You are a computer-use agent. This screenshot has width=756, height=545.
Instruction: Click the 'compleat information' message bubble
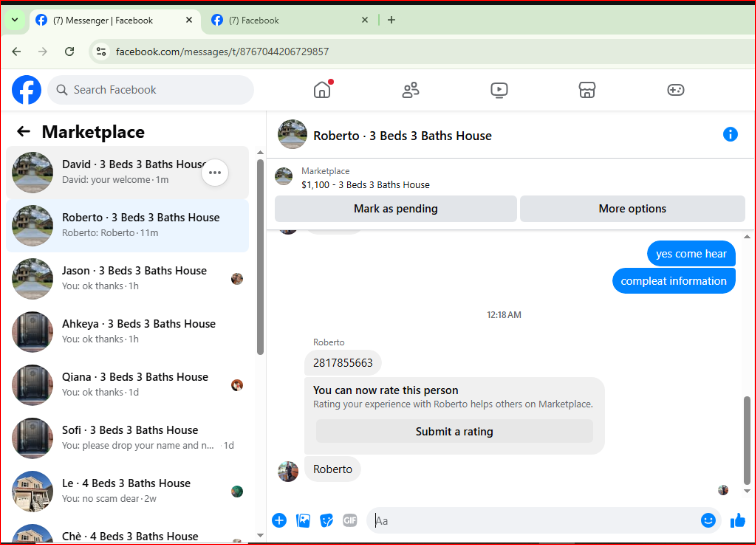coord(674,281)
